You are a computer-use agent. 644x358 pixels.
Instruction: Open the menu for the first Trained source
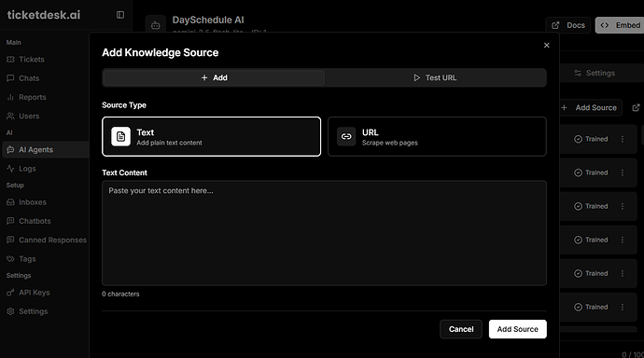[x=623, y=139]
